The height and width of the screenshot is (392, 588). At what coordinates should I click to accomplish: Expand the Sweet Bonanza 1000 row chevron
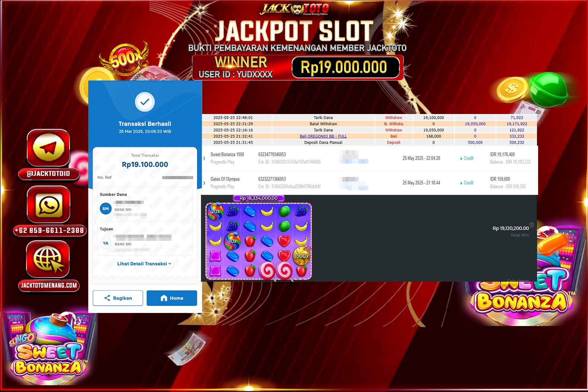tap(204, 158)
